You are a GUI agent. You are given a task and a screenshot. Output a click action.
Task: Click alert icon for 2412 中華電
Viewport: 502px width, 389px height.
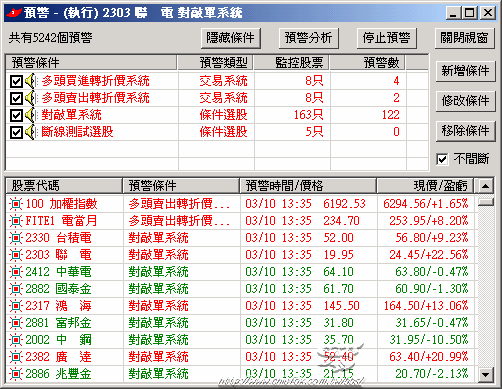point(16,272)
